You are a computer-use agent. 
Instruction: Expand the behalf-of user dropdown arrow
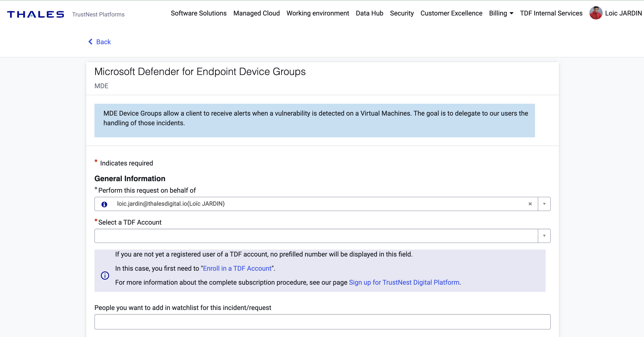544,204
